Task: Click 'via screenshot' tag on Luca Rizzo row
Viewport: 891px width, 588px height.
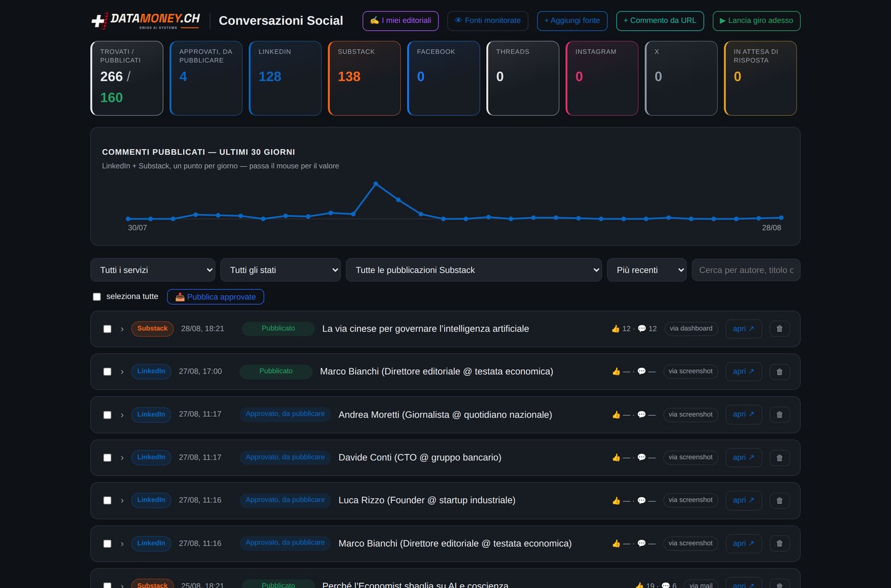Action: (x=691, y=500)
